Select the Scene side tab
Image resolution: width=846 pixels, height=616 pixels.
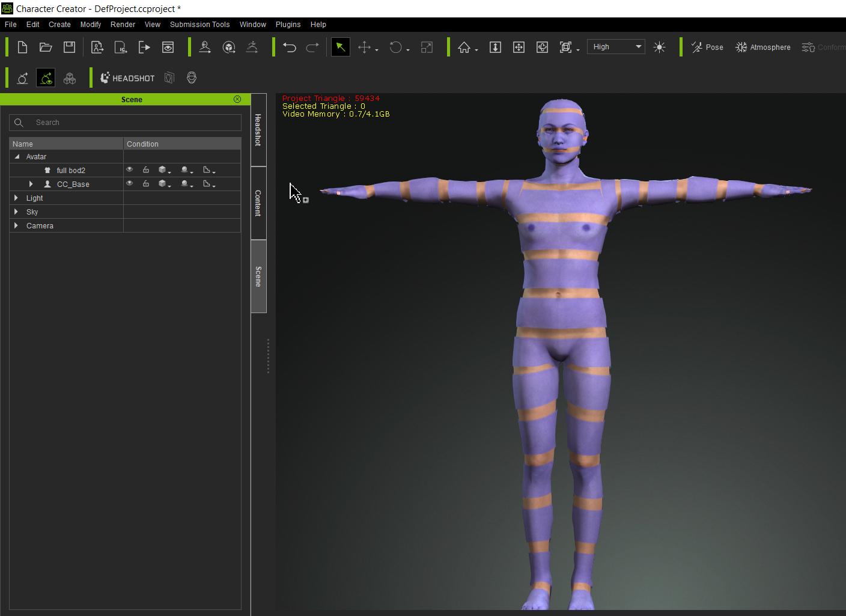(258, 276)
